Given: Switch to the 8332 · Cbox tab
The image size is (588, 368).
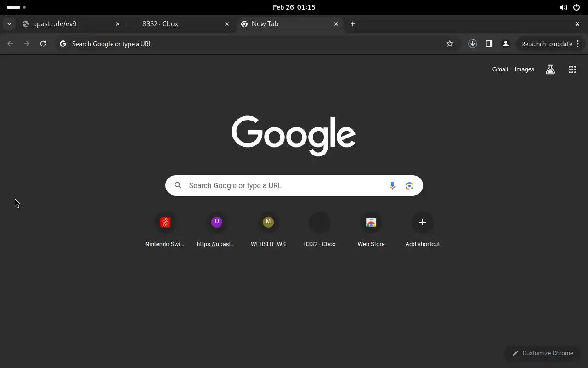Looking at the screenshot, I should pos(181,24).
